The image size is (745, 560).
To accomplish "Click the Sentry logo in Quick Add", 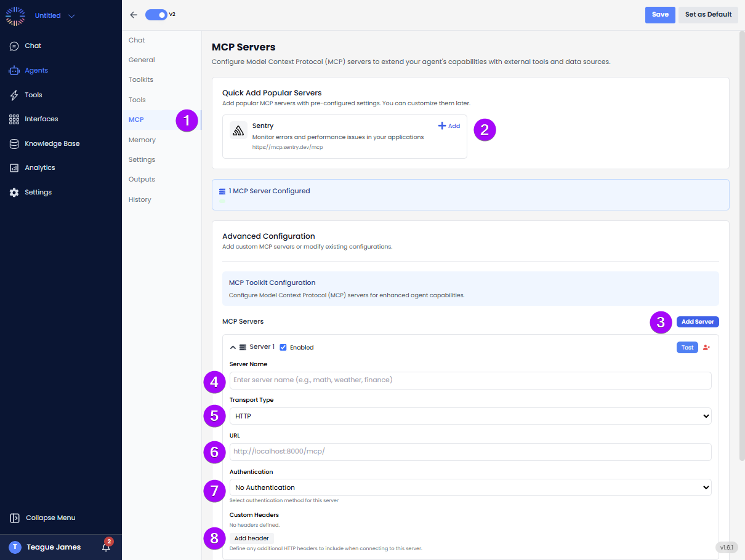I will pos(238,130).
